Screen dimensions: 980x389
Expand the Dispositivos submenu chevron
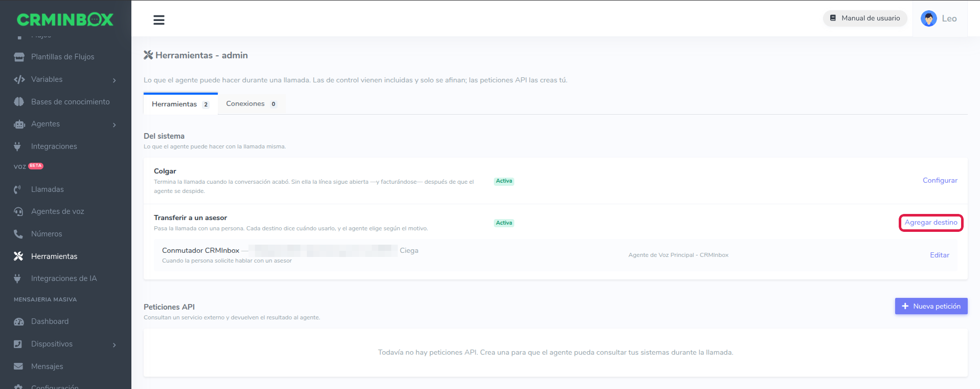(115, 344)
